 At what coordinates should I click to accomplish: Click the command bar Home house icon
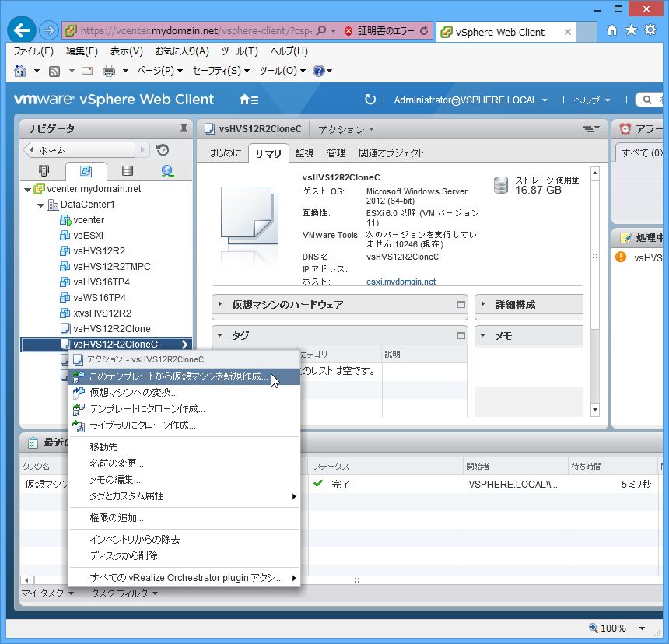tap(20, 70)
